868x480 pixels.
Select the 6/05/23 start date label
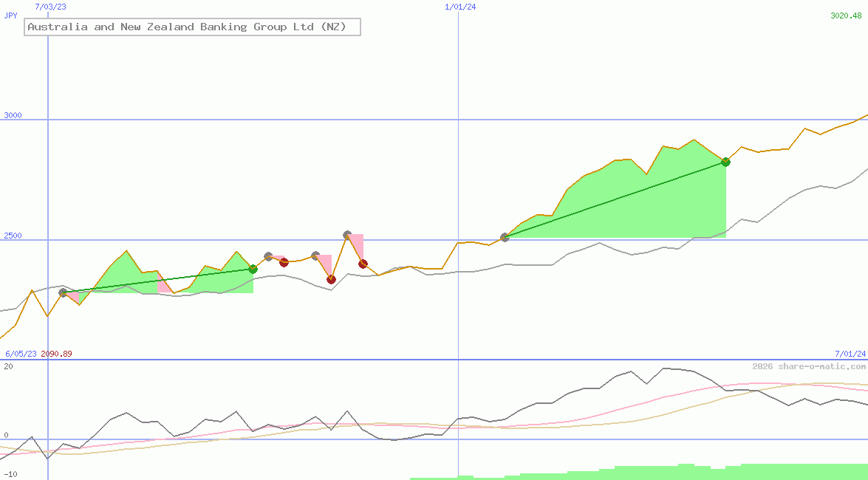click(x=21, y=353)
